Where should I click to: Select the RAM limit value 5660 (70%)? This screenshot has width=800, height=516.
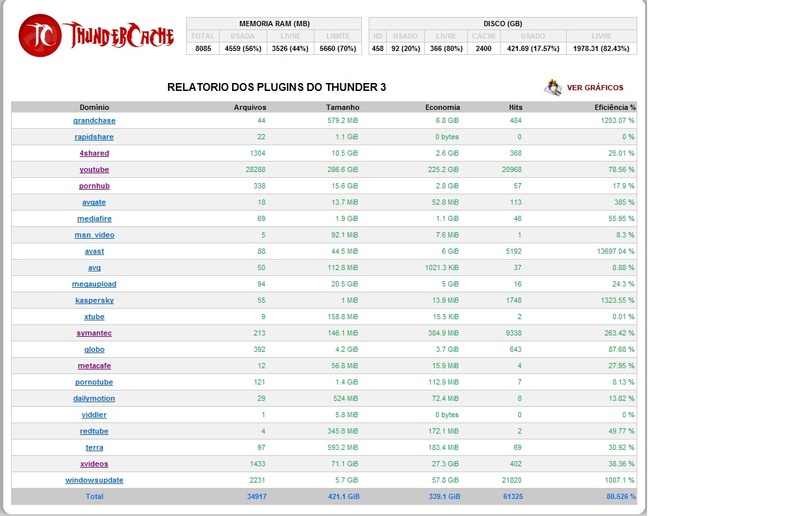(338, 48)
